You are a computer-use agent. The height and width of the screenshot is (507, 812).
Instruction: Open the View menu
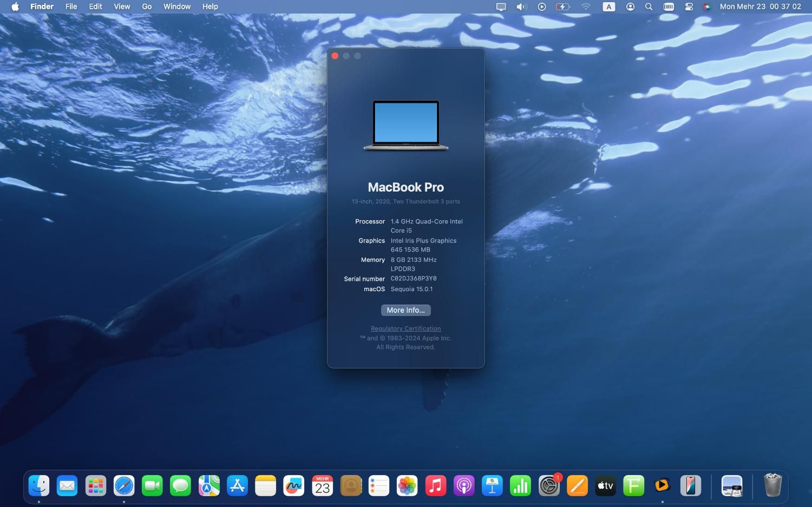(122, 6)
